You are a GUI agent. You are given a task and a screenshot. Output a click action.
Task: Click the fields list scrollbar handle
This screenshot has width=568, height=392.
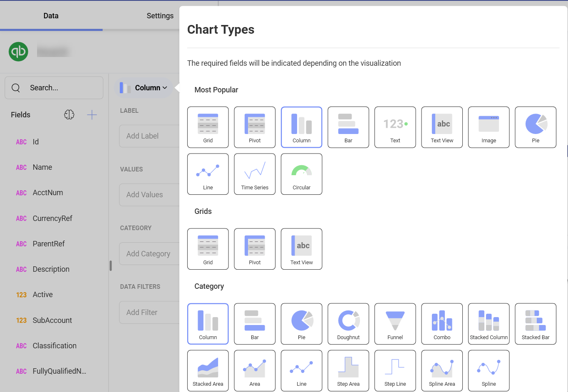point(111,265)
